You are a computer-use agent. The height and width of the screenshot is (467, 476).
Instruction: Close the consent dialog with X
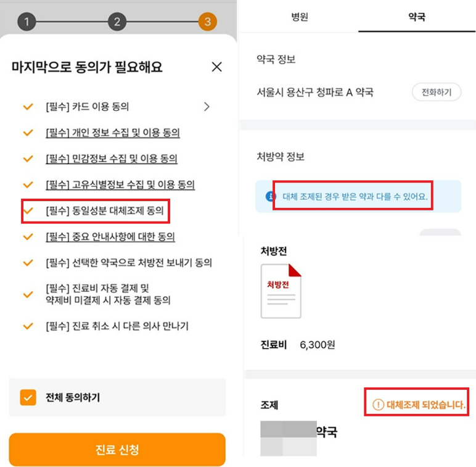click(x=216, y=67)
